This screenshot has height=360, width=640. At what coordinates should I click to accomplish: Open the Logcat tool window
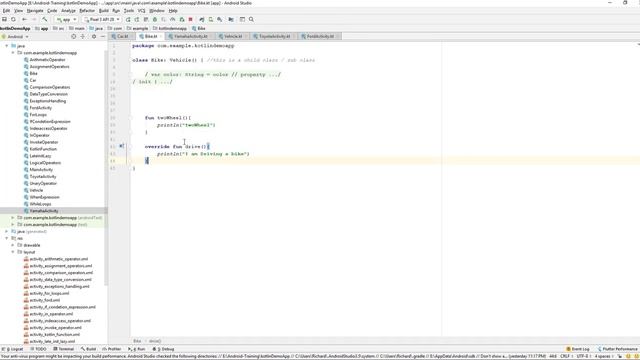[x=13, y=349]
